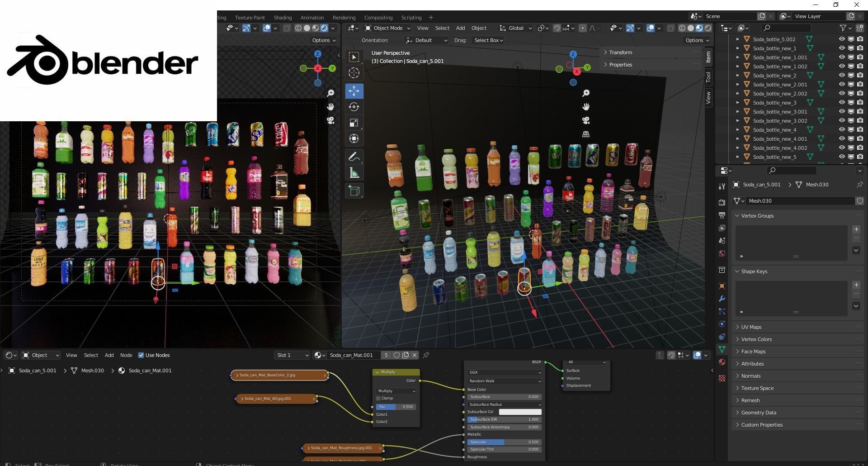Toggle rendered shading mode in right viewport header

[708, 28]
